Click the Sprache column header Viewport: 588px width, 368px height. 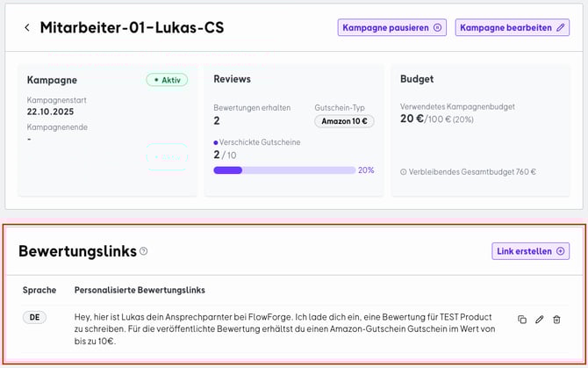pyautogui.click(x=39, y=290)
